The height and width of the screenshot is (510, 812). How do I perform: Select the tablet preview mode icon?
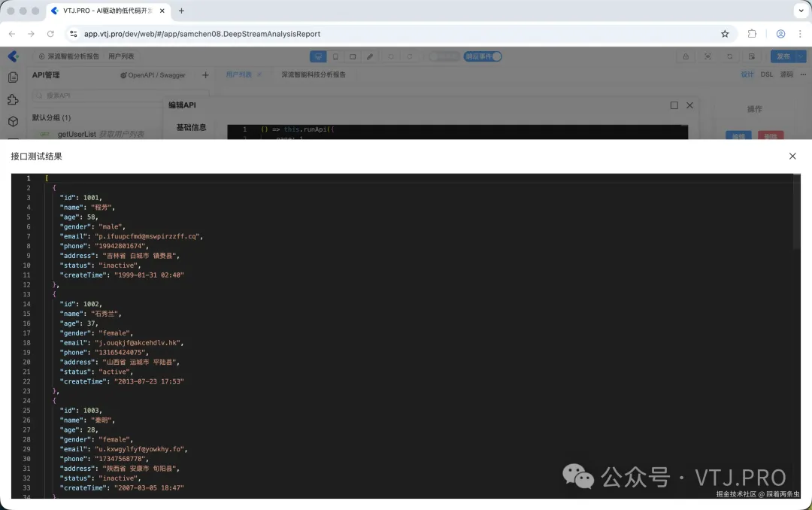pyautogui.click(x=335, y=56)
